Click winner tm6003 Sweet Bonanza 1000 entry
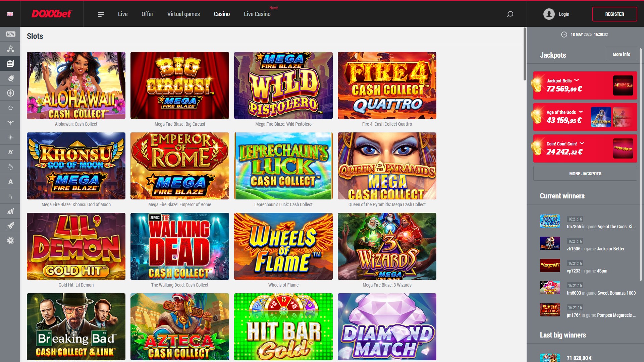Screen dimensions: 644x362 point(588,289)
